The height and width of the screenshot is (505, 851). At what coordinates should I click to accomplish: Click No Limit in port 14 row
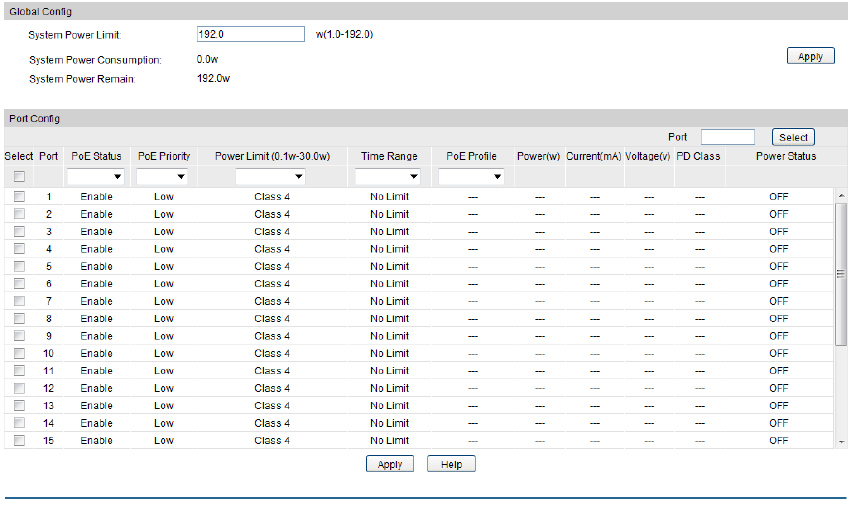click(390, 423)
